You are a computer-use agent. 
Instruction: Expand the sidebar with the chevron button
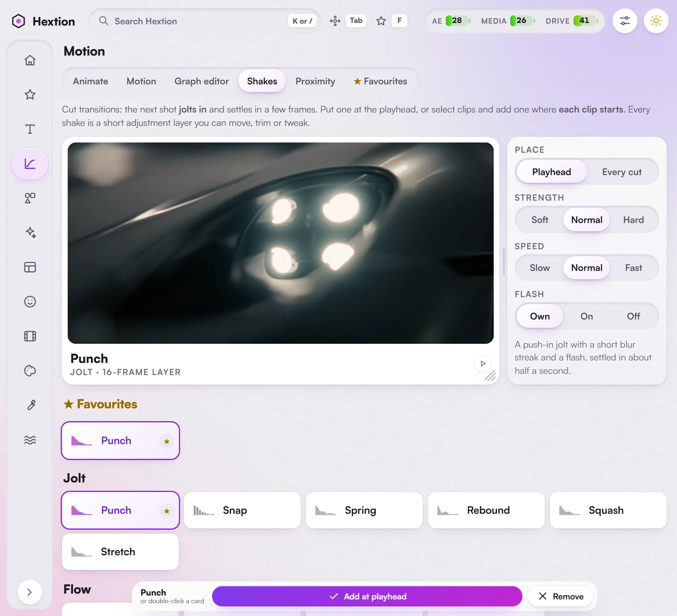pos(30,592)
